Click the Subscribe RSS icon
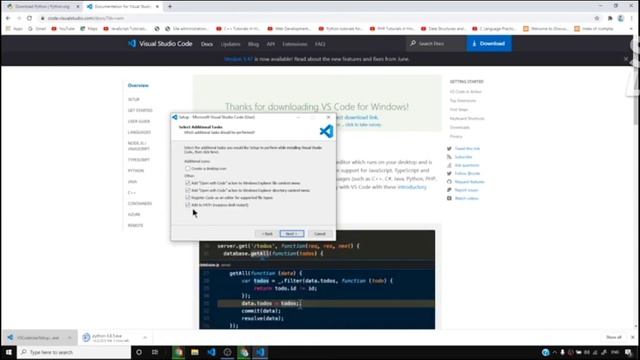This screenshot has width=640, height=360. (x=449, y=157)
